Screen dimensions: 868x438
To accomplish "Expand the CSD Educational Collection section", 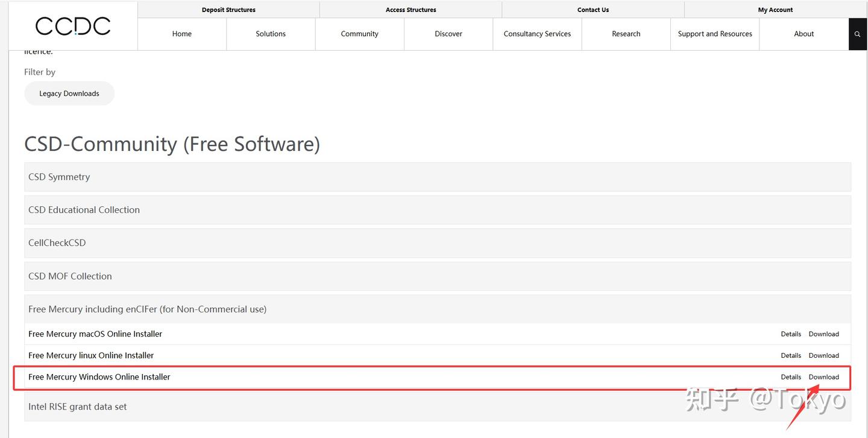I will [x=438, y=210].
